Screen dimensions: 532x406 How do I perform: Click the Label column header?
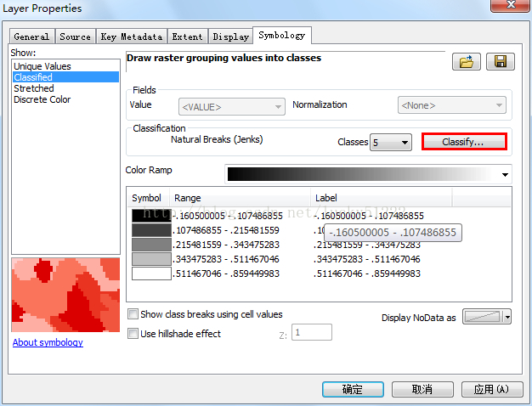(381, 198)
